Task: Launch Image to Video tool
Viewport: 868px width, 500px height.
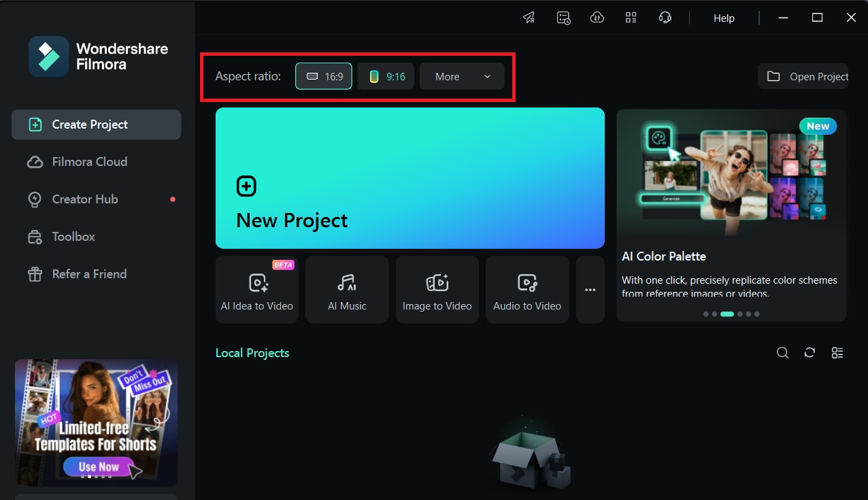Action: click(x=437, y=290)
